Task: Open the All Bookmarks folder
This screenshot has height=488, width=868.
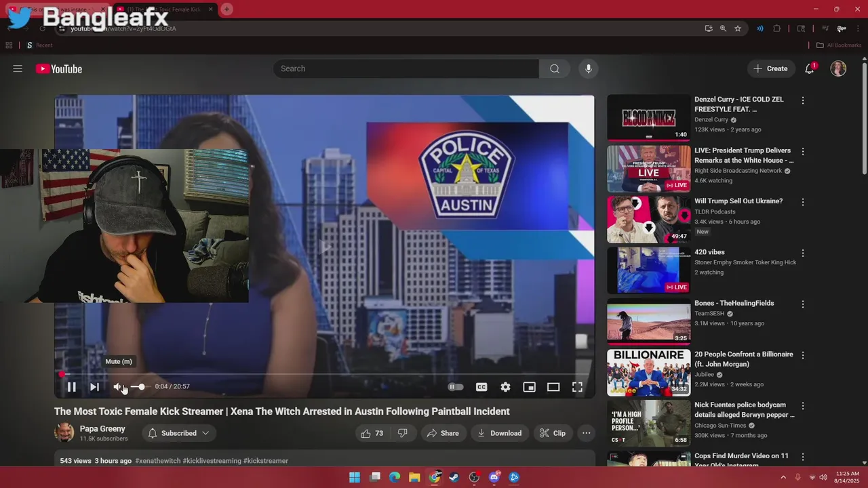Action: 838,45
